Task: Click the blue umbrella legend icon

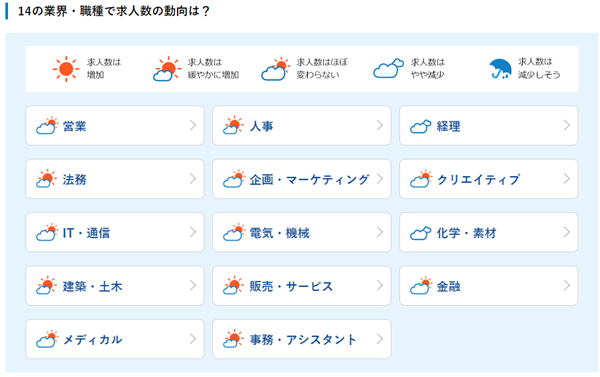Action: (x=501, y=69)
